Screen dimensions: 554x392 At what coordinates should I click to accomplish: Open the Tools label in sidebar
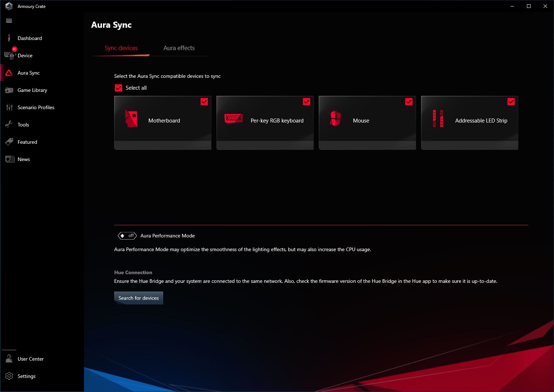click(x=23, y=125)
